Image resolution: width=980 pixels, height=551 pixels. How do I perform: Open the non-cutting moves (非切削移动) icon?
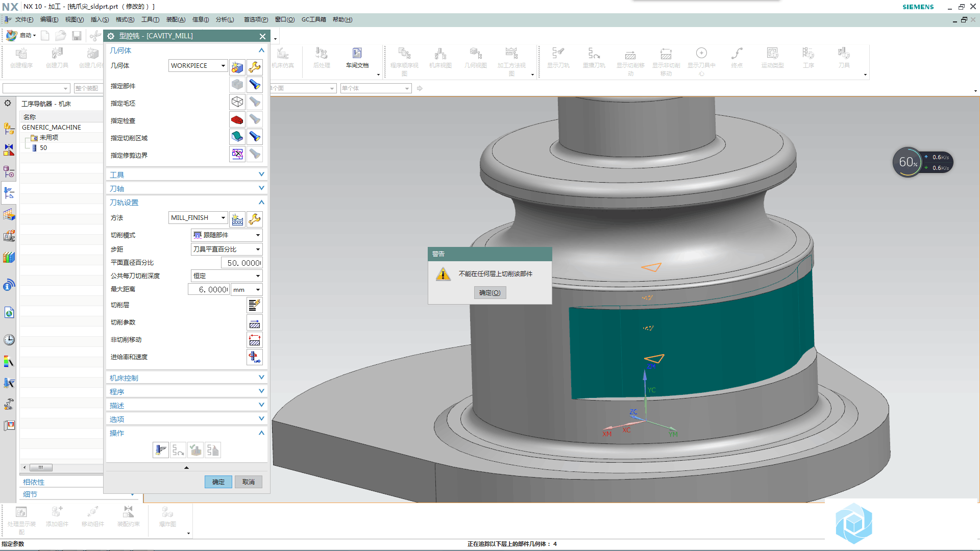click(255, 340)
